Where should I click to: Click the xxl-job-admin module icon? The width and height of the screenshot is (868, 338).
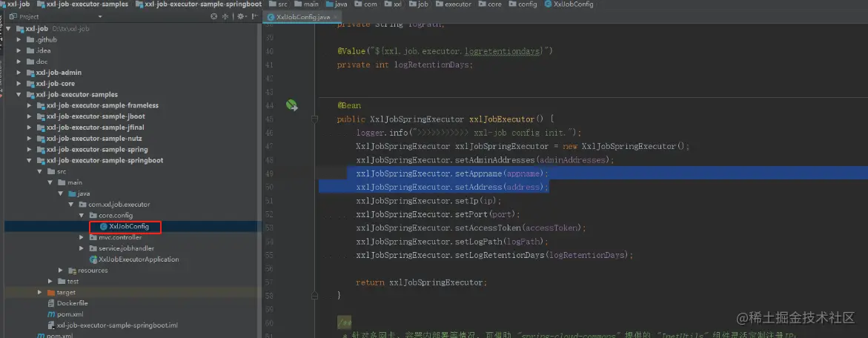click(x=30, y=73)
